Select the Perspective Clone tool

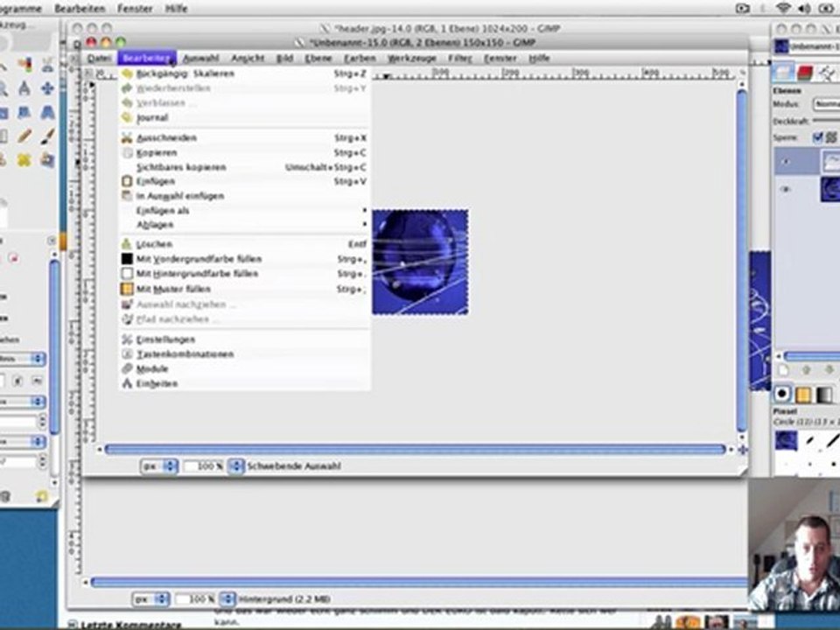tap(47, 159)
